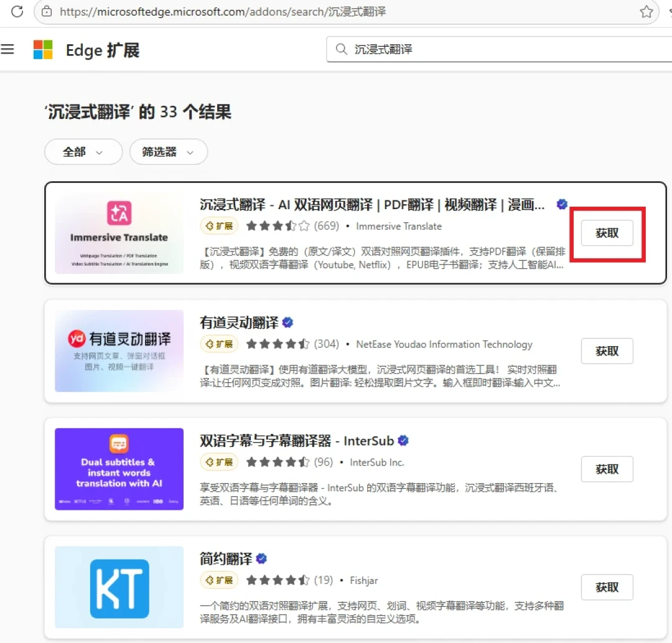Click the Microsoft logo
Viewport: 672px width, 643px height.
tap(43, 50)
